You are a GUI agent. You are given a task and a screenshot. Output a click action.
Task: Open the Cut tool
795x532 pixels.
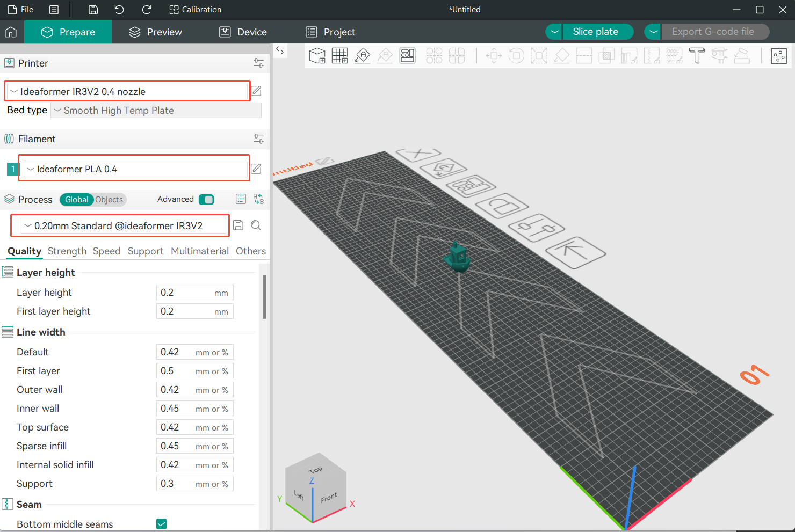[x=584, y=55]
